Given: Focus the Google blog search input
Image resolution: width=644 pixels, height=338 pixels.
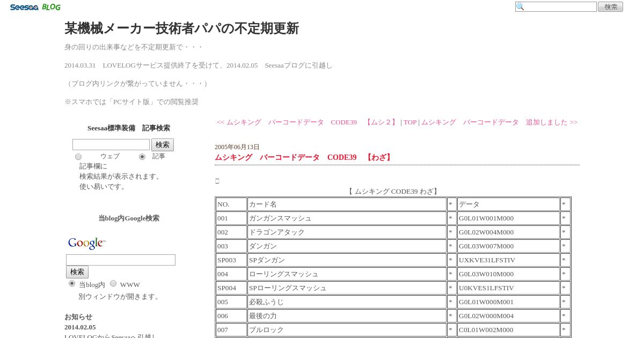Looking at the screenshot, I should pyautogui.click(x=121, y=260).
